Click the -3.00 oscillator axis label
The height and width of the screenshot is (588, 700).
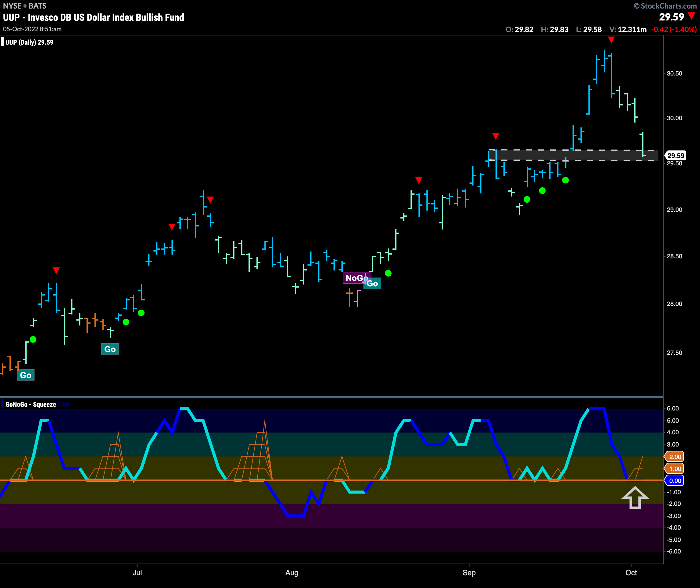[x=674, y=516]
